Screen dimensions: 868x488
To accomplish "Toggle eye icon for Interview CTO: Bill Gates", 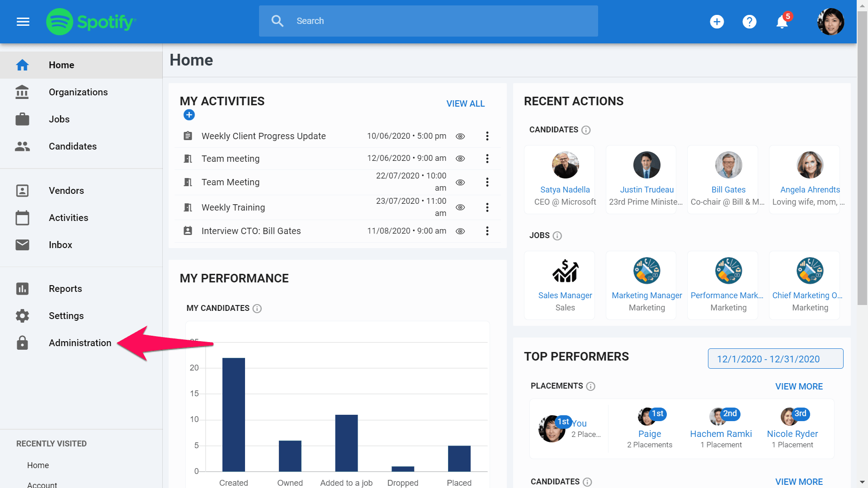I will coord(460,231).
